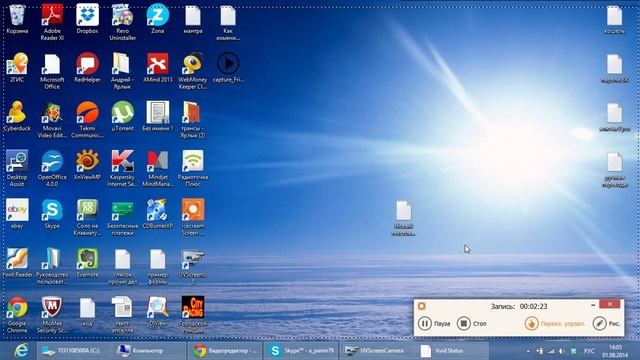The height and width of the screenshot is (360, 640).
Task: Select the Kaspersky Internet Security icon
Action: click(122, 169)
